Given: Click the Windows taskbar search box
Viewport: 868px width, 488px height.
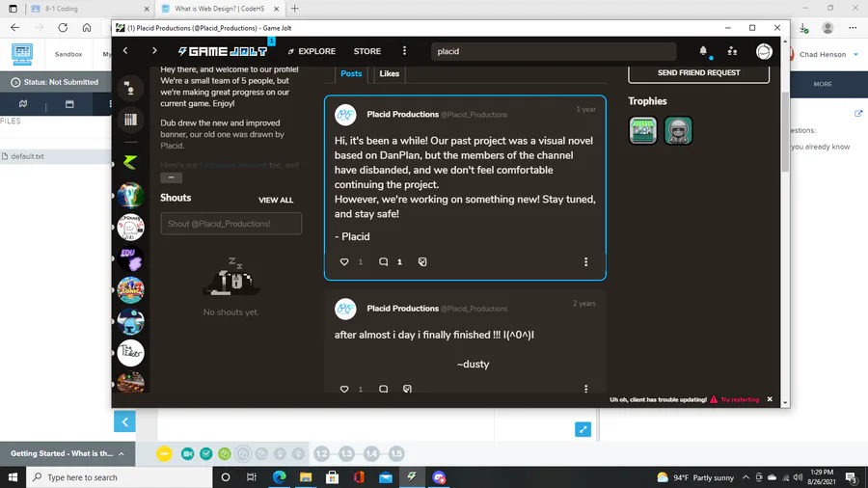Looking at the screenshot, I should (x=119, y=477).
